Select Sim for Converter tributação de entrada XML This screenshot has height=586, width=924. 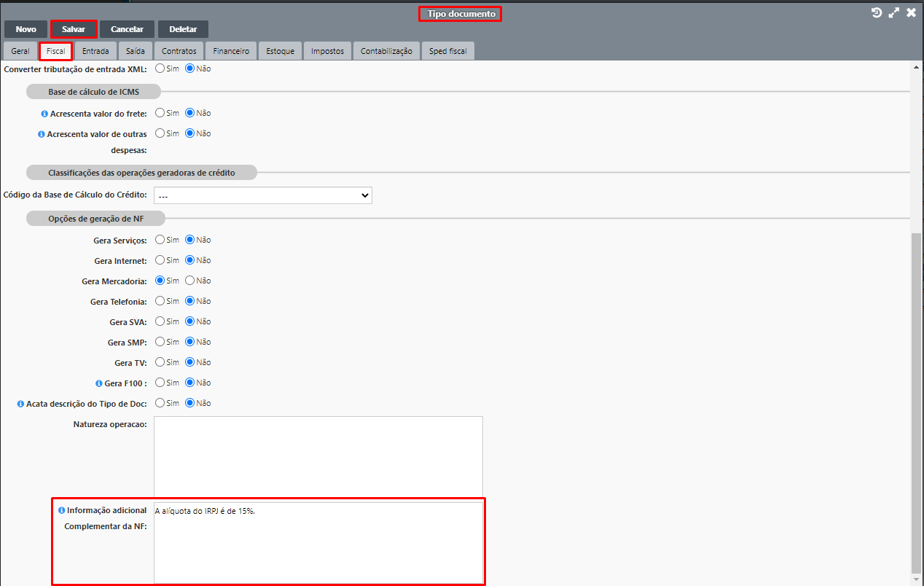[160, 69]
